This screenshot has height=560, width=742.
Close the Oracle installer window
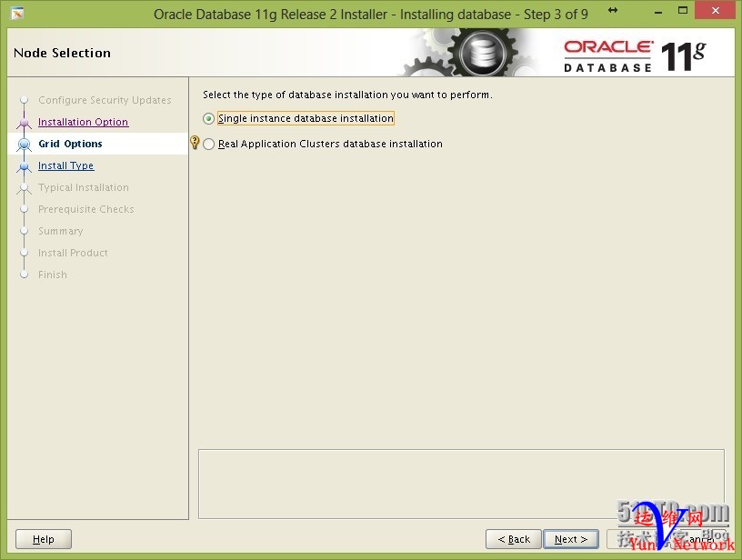click(x=715, y=10)
